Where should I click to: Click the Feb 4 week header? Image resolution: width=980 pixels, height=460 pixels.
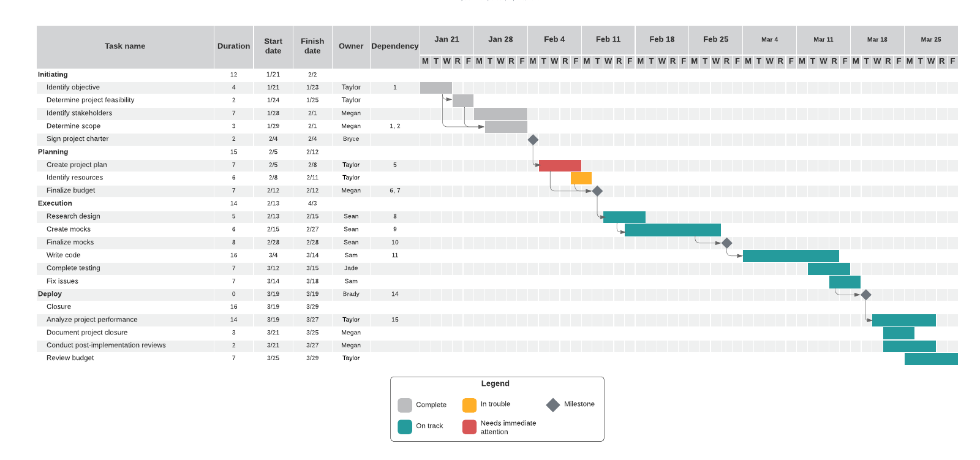554,40
